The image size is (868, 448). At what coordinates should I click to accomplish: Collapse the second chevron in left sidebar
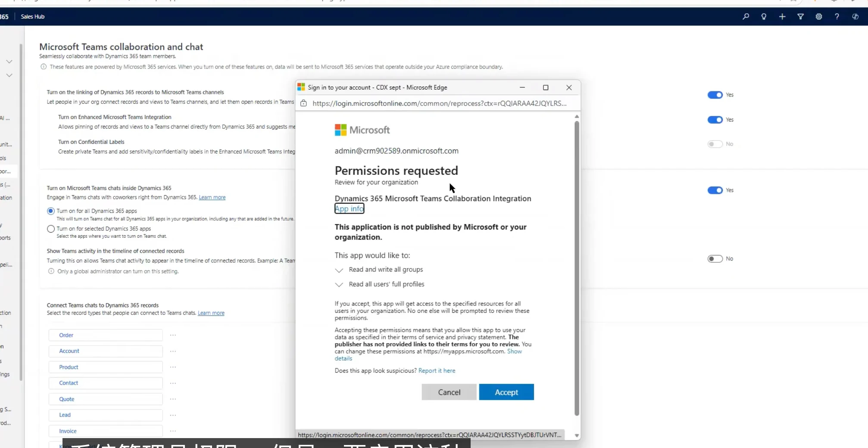9,75
